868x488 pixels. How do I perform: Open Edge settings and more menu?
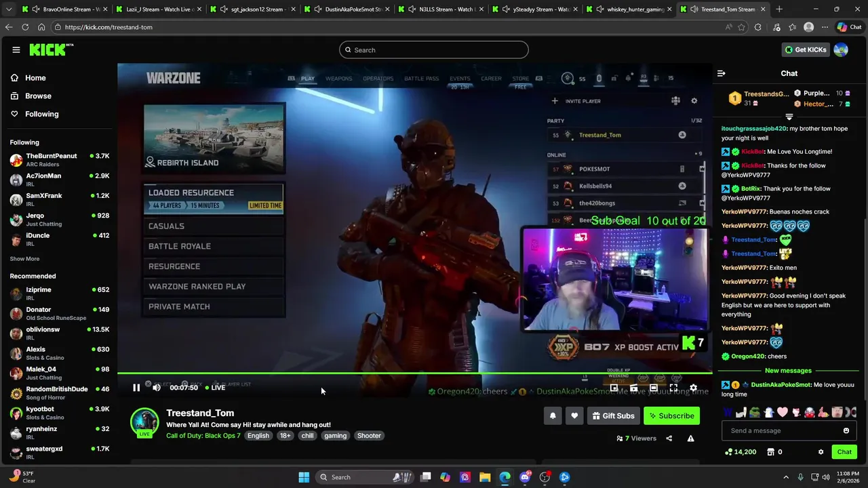pyautogui.click(x=825, y=27)
